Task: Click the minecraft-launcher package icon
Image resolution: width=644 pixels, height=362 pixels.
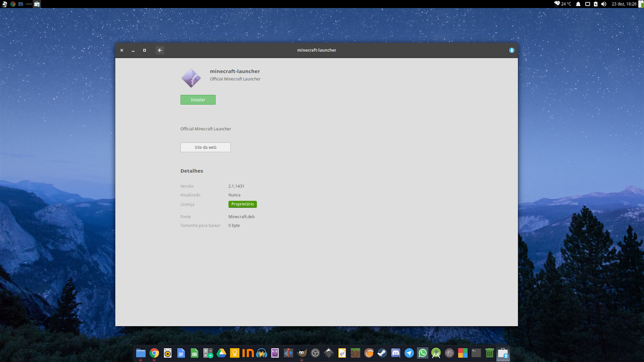Action: (x=191, y=78)
